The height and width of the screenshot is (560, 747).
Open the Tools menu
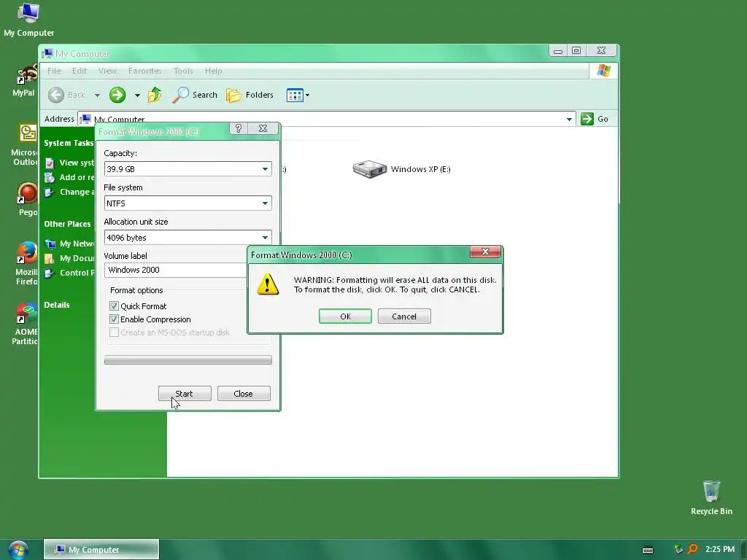183,71
